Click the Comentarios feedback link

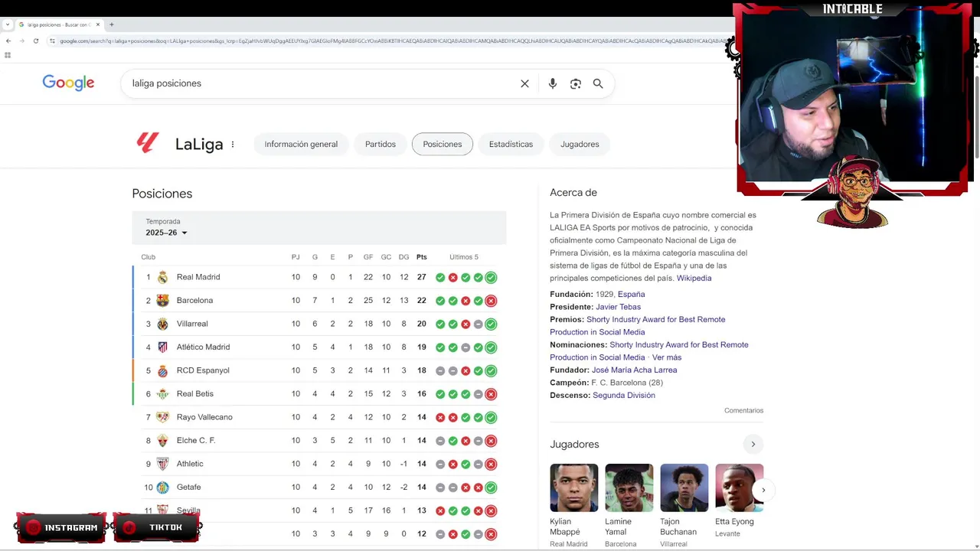pyautogui.click(x=743, y=411)
